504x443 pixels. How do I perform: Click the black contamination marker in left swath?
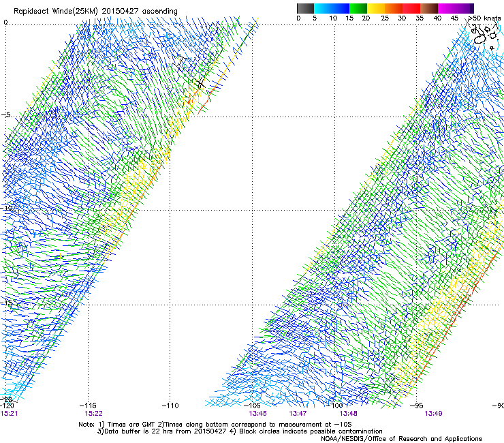(200, 84)
